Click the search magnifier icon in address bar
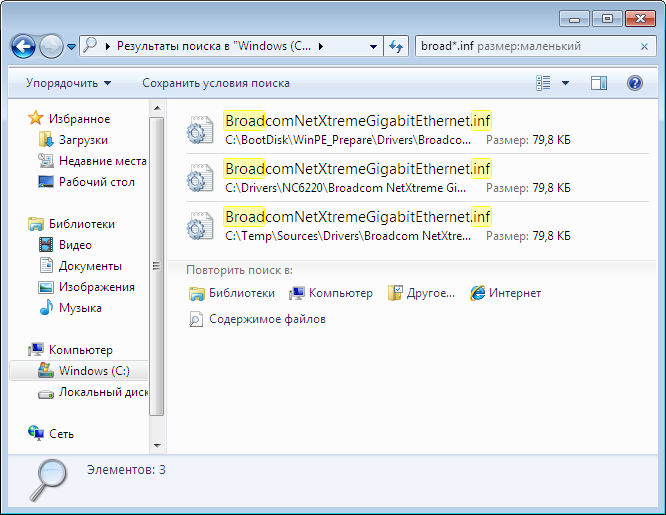This screenshot has width=666, height=515. point(90,45)
